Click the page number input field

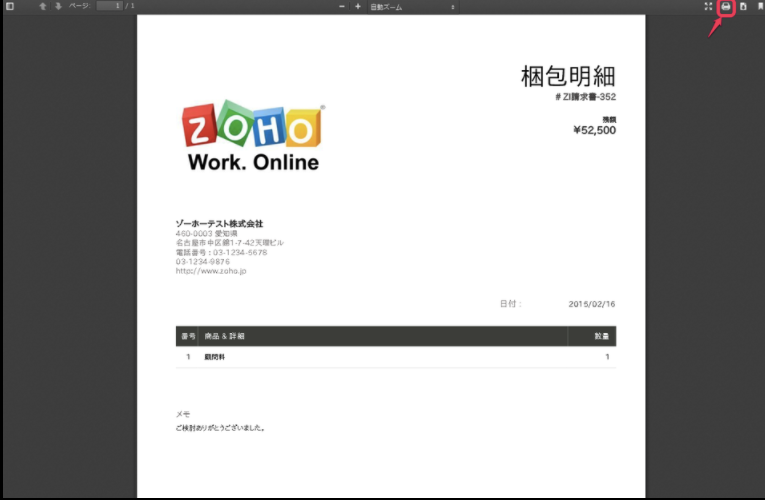[x=109, y=6]
